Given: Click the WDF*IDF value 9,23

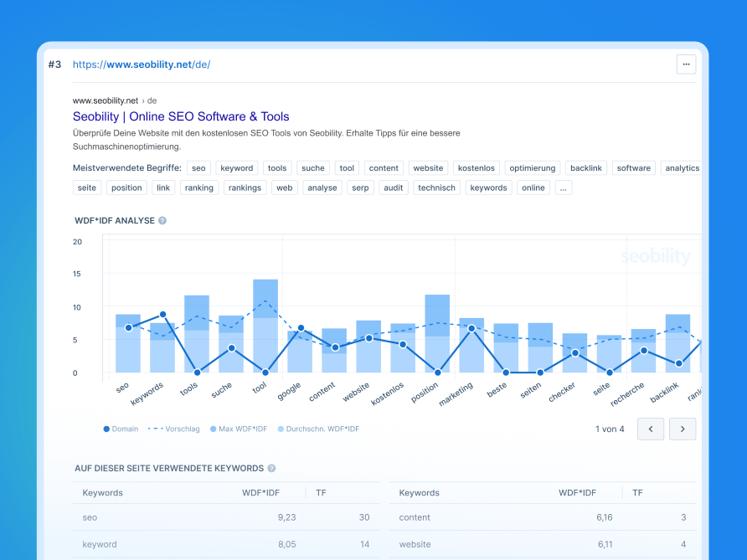Looking at the screenshot, I should click(286, 517).
